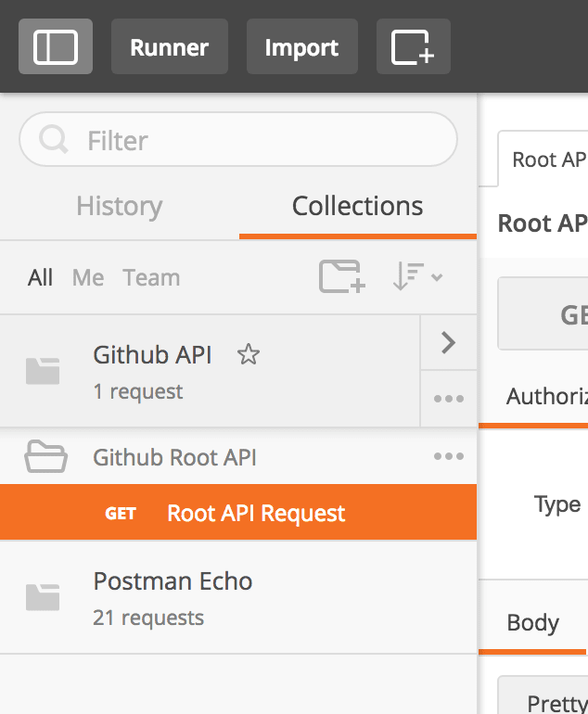Click the '1 request' count text
This screenshot has width=588, height=714.
pos(138,391)
